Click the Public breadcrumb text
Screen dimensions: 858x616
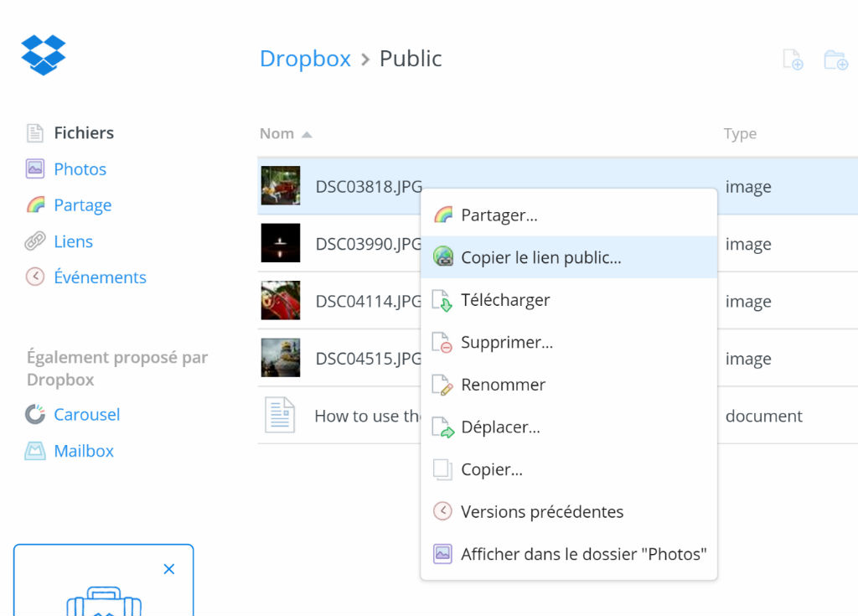tap(411, 59)
